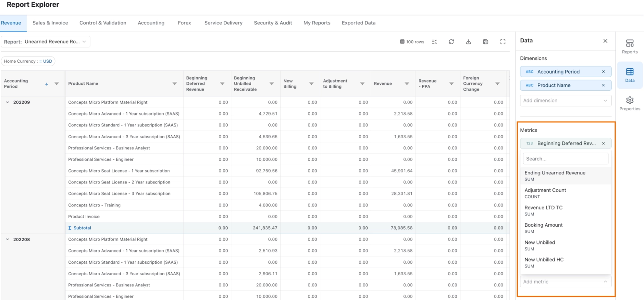The image size is (644, 300).
Task: Click the 2,510.93 cell value
Action: (x=268, y=251)
